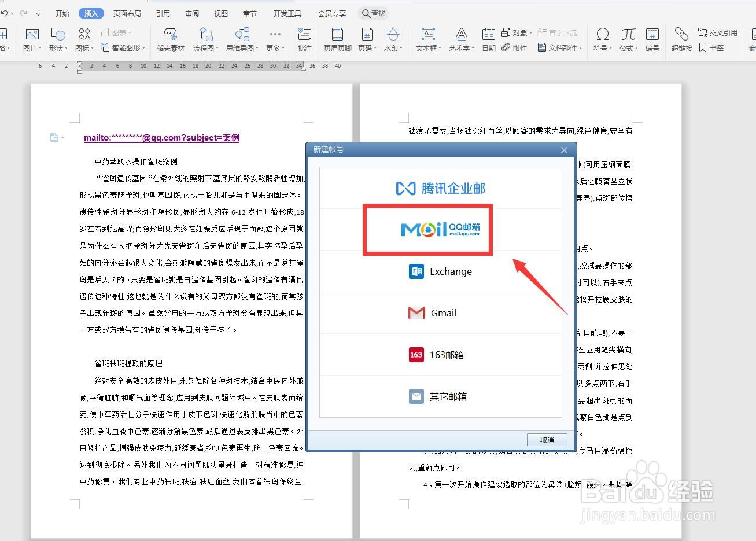The image size is (756, 541).
Task: Click the undo arrow in quick access bar
Action: click(5, 13)
